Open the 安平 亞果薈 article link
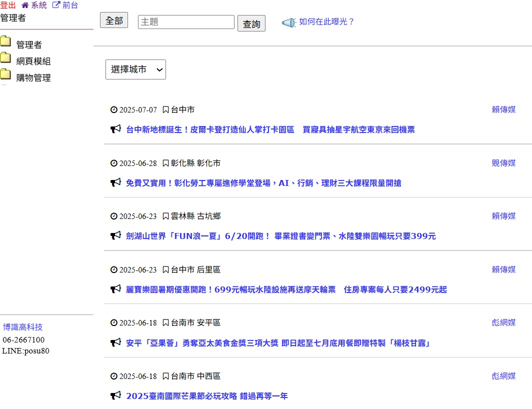Screen dimensions: 532x409 [x=278, y=343]
